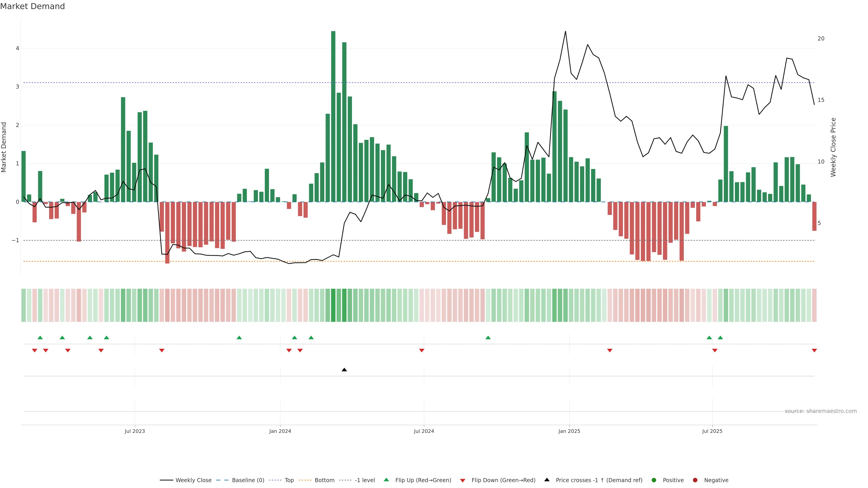The height and width of the screenshot is (488, 868).
Task: Click the red Negative circle in legend
Action: point(695,480)
